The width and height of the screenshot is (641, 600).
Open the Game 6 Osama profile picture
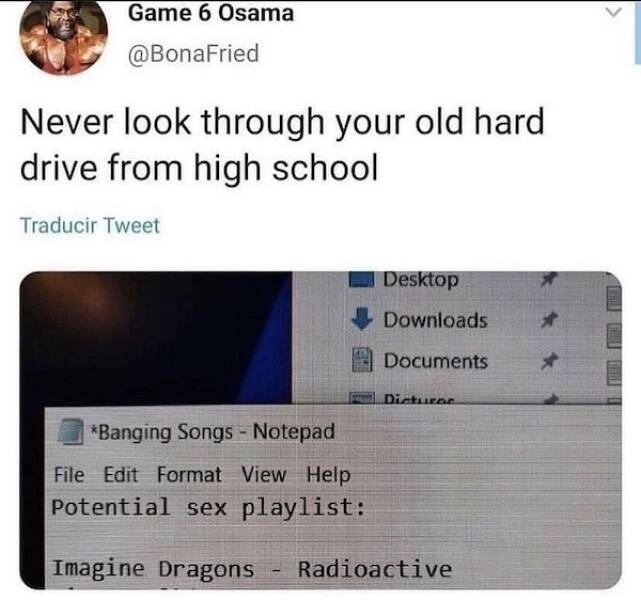tap(63, 37)
